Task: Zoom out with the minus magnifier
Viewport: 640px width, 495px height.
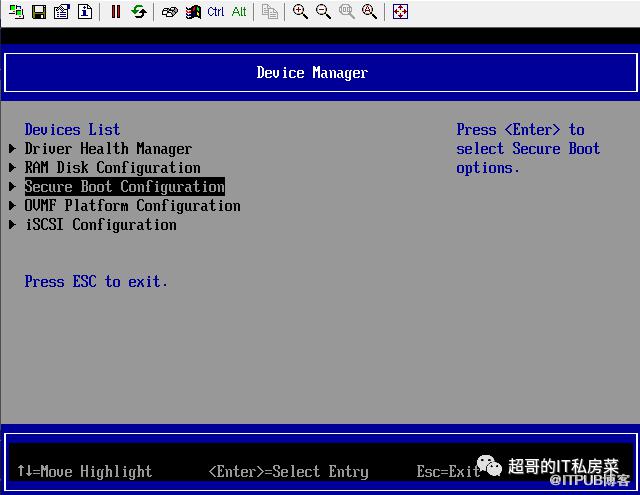Action: point(323,12)
